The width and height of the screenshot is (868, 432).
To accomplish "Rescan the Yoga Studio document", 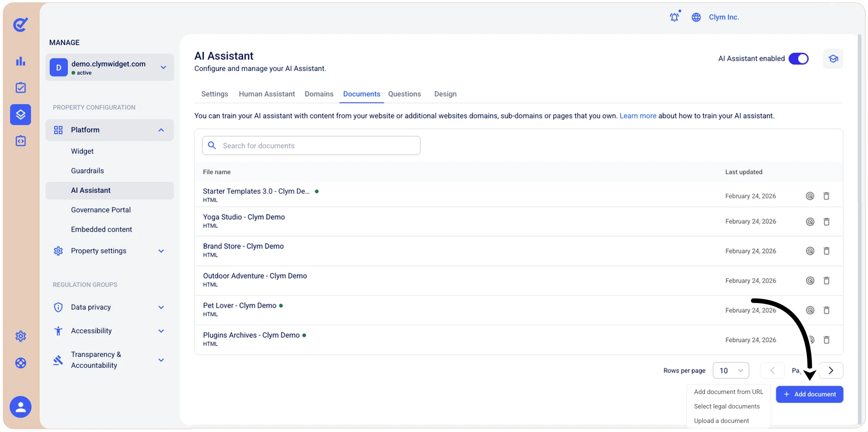I will (810, 222).
